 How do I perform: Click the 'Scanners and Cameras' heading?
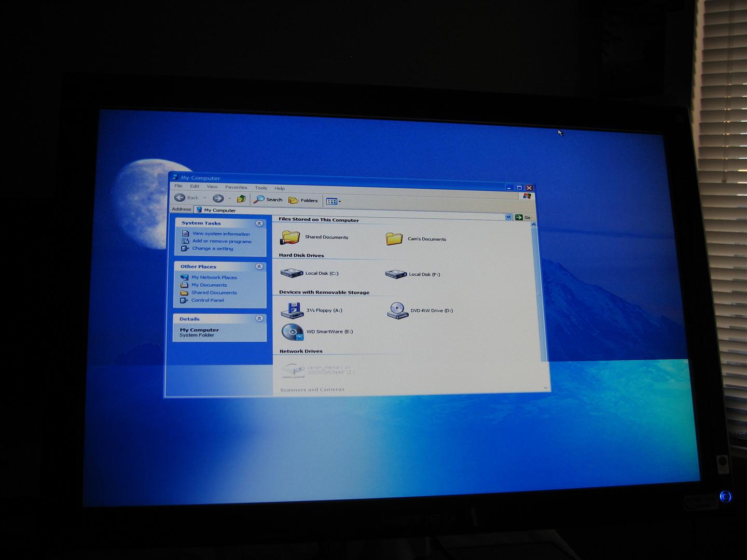[x=312, y=389]
